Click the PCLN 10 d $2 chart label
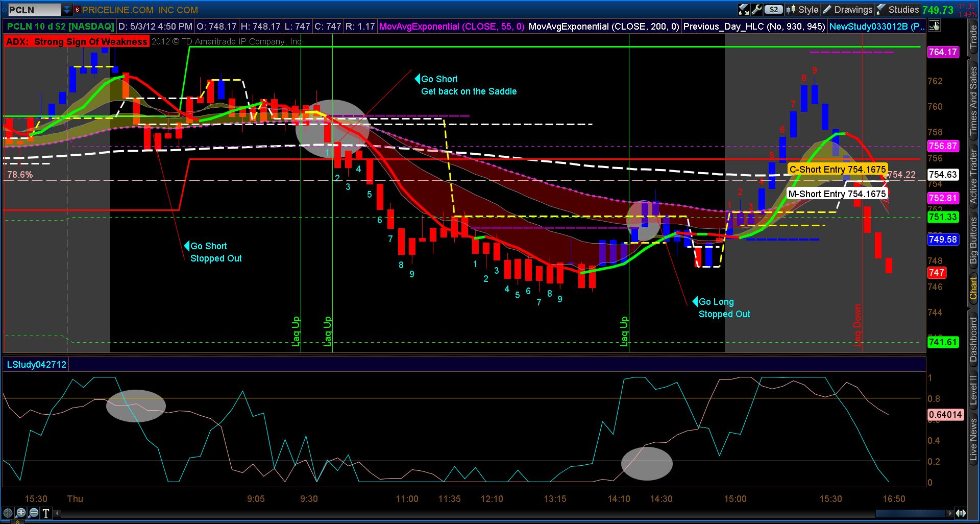Image resolution: width=980 pixels, height=524 pixels. [x=60, y=26]
